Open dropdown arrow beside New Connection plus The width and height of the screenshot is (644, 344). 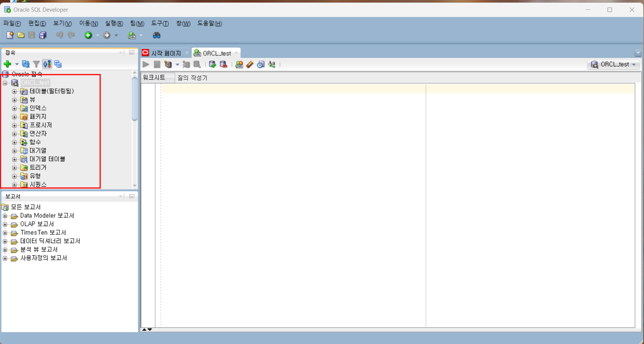(x=17, y=64)
